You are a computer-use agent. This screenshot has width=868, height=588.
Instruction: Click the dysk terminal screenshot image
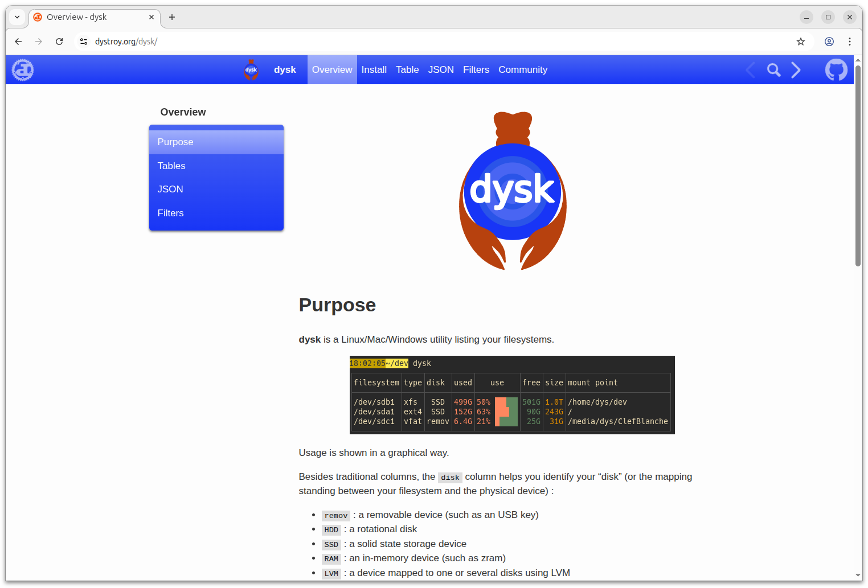point(511,395)
